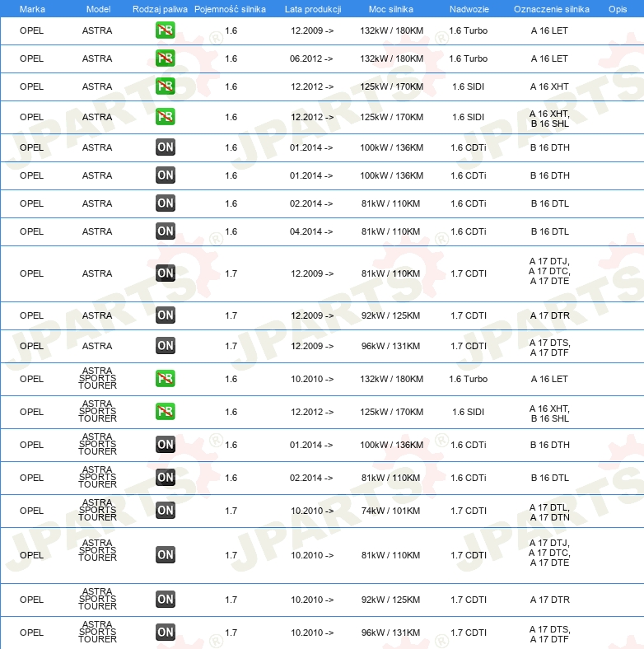Click the Pojemność silnika column header
The width and height of the screenshot is (644, 649).
coord(230,9)
